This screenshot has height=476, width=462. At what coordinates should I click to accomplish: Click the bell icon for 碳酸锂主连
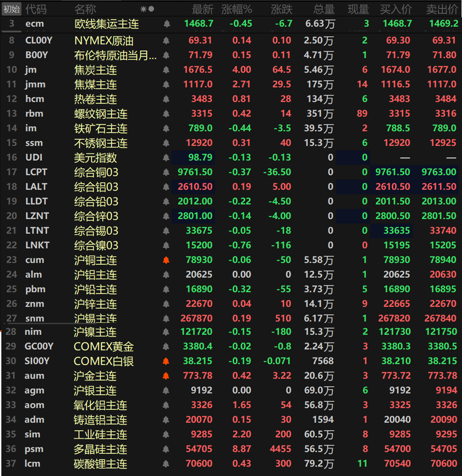pos(166,464)
